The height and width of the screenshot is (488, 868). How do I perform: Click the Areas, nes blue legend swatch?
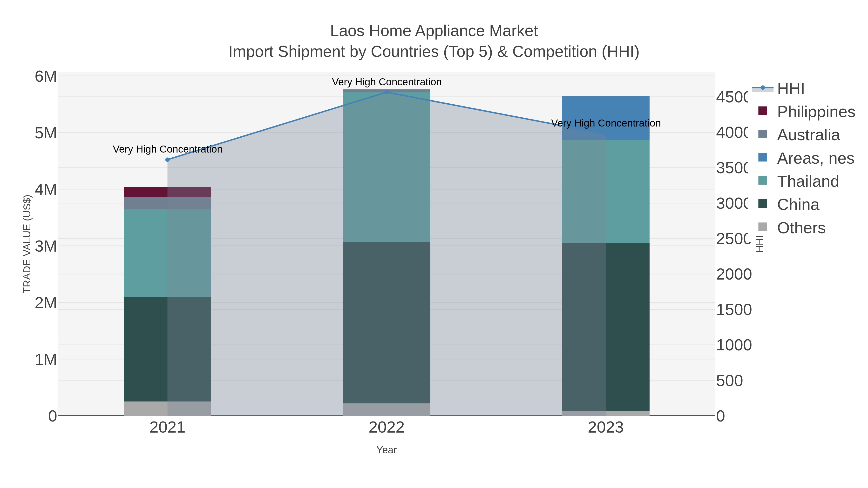[x=763, y=157]
